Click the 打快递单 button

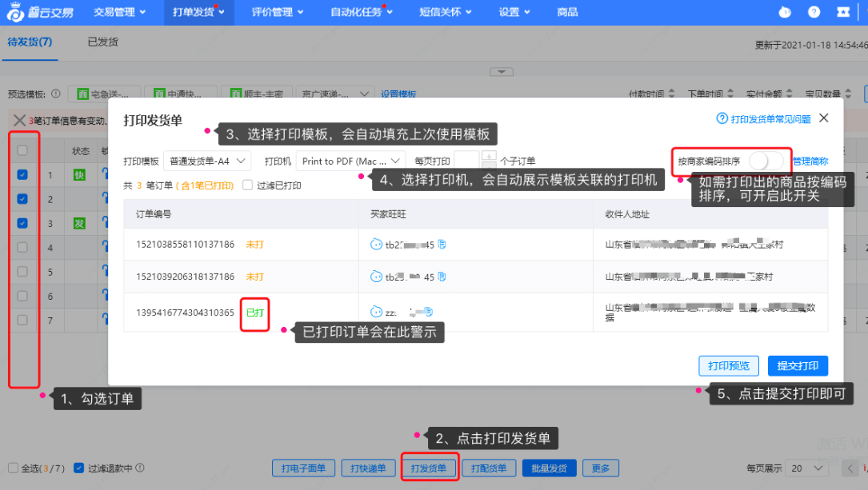pyautogui.click(x=367, y=468)
